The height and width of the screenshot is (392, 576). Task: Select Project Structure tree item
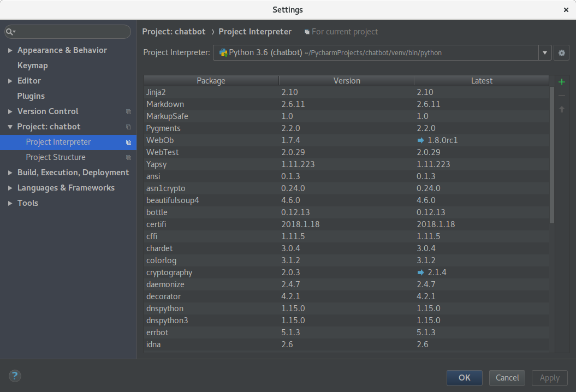click(x=68, y=157)
